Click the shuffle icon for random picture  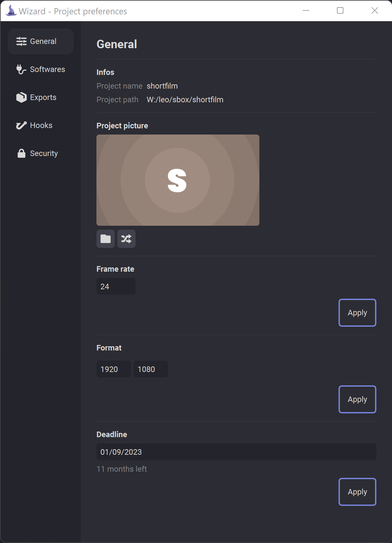(x=126, y=239)
